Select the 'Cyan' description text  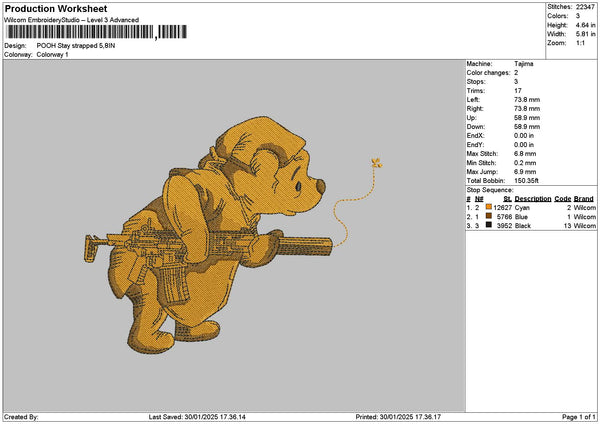coord(522,208)
